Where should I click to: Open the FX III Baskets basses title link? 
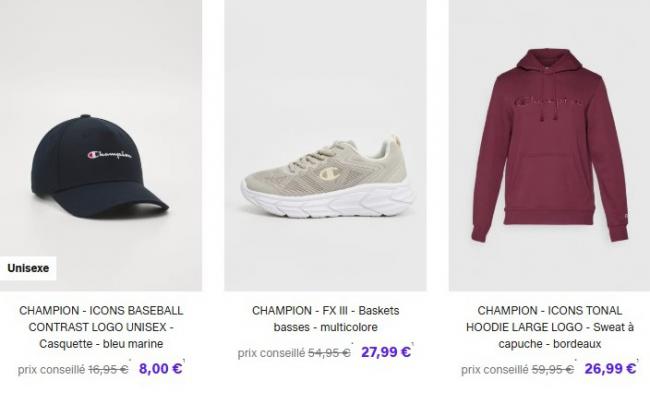click(x=325, y=319)
